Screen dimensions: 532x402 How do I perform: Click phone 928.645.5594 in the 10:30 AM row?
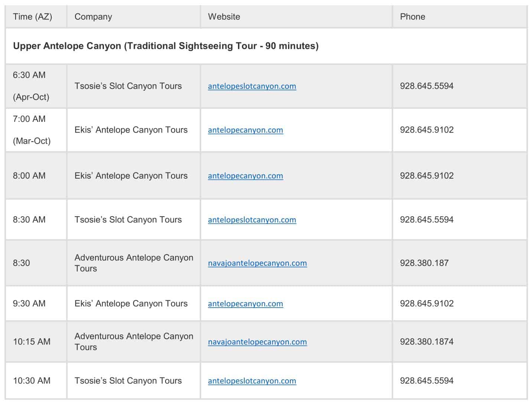pyautogui.click(x=427, y=381)
